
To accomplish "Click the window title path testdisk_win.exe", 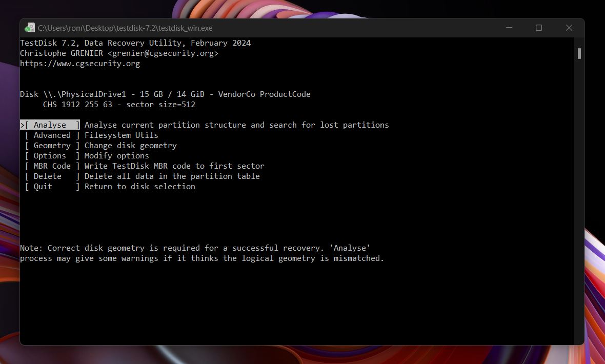I will point(125,28).
